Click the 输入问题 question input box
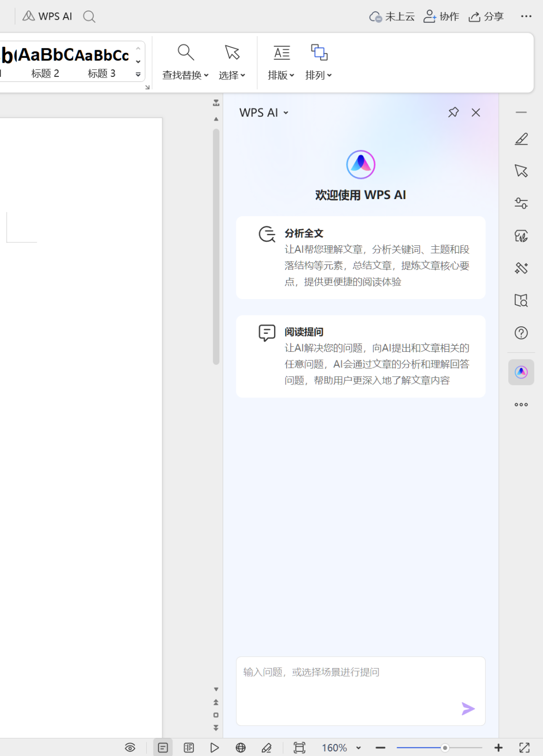 (x=361, y=691)
